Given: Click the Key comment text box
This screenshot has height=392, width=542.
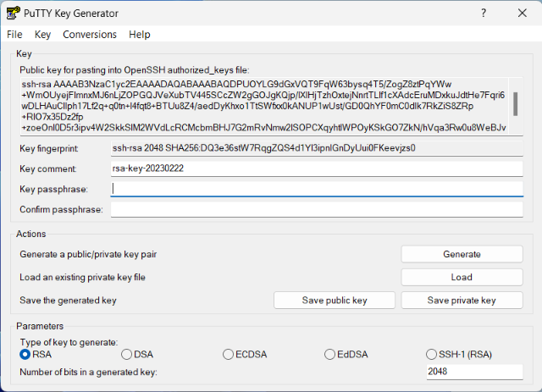Looking at the screenshot, I should pyautogui.click(x=317, y=168).
